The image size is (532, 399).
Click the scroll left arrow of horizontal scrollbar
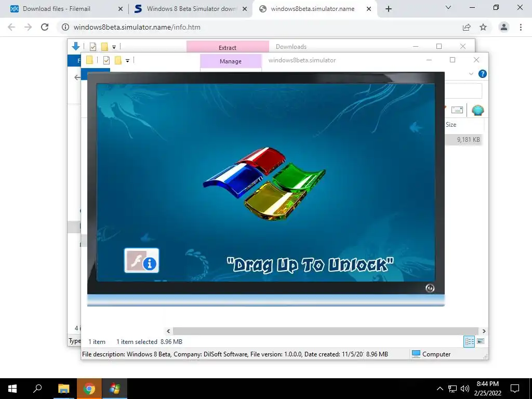(168, 331)
